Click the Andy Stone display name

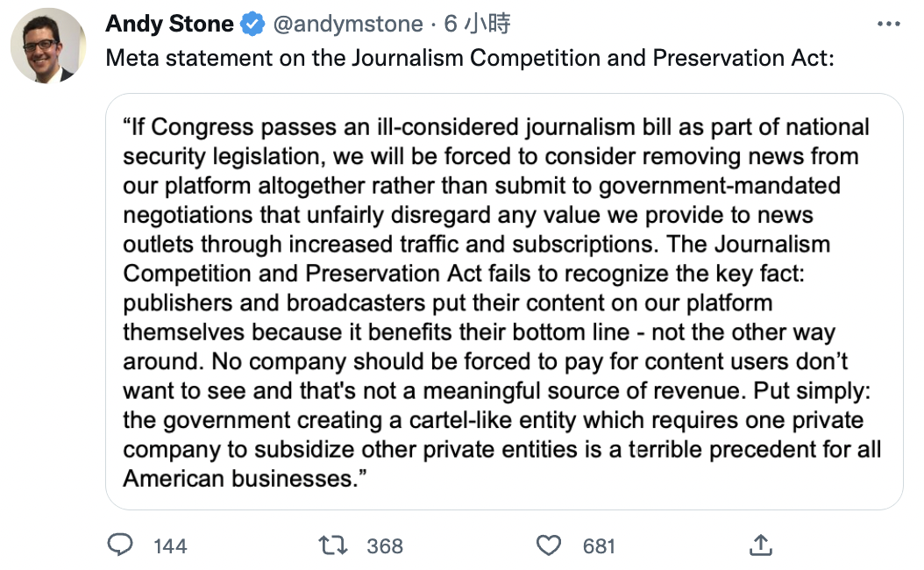170,25
